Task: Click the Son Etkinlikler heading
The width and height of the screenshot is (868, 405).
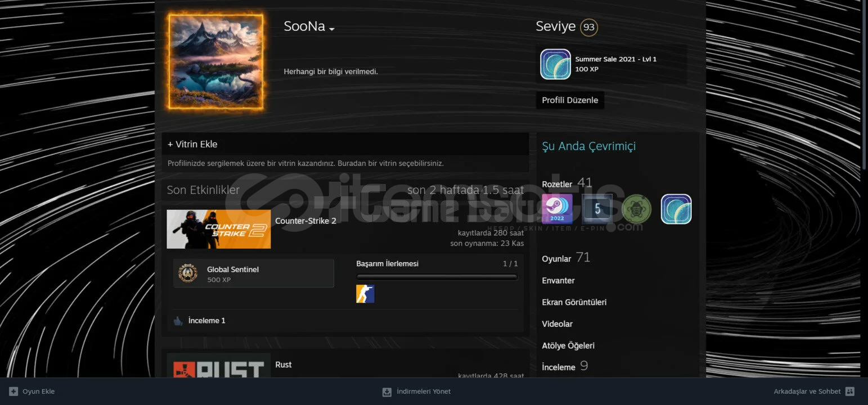Action: pyautogui.click(x=203, y=190)
